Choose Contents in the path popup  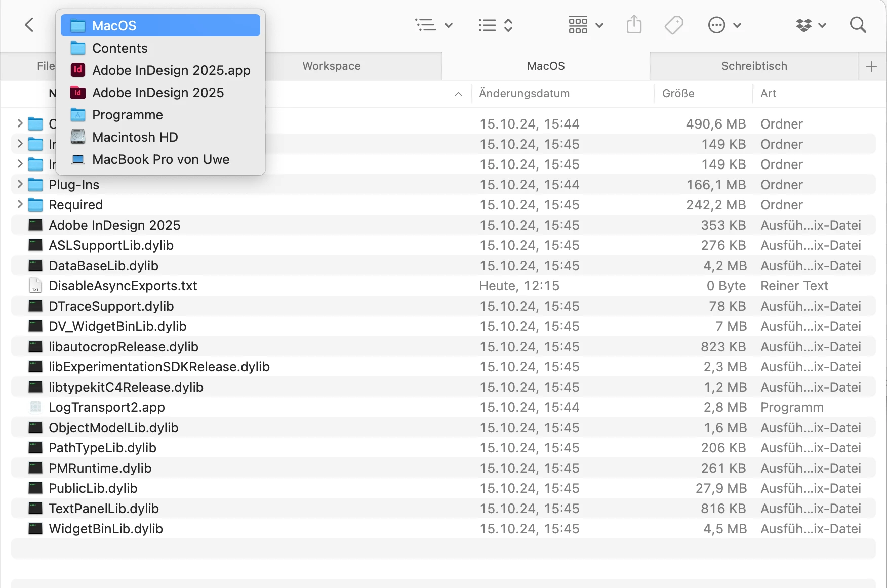coord(160,48)
